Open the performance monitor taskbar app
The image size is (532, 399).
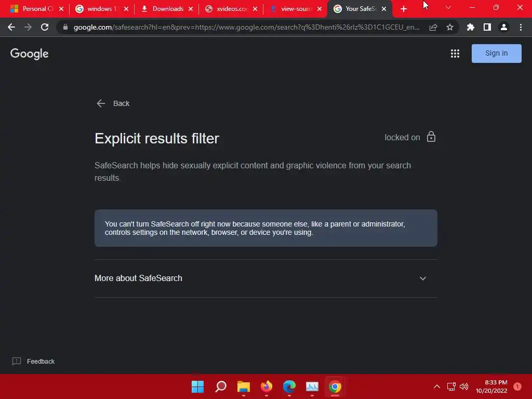(312, 387)
